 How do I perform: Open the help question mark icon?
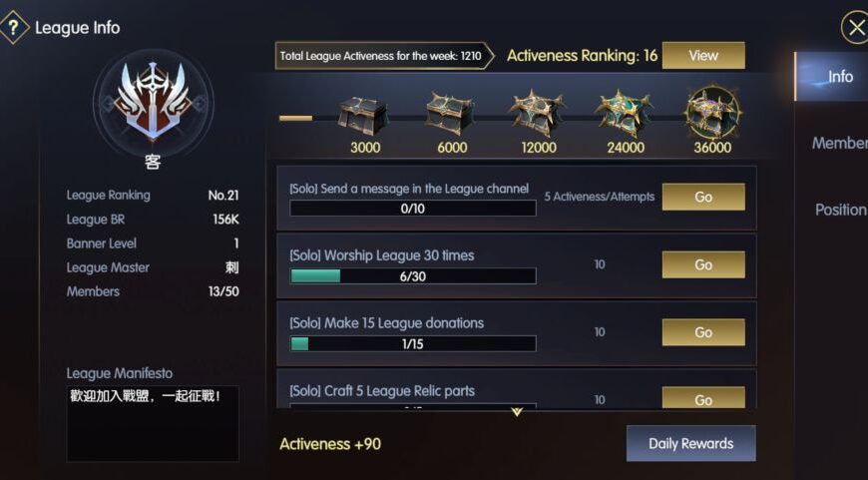tap(13, 27)
